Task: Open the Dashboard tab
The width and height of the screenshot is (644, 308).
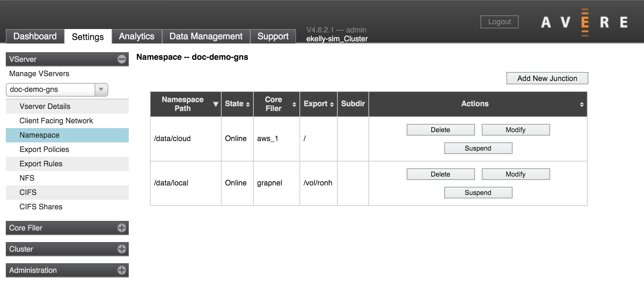Action: [35, 36]
